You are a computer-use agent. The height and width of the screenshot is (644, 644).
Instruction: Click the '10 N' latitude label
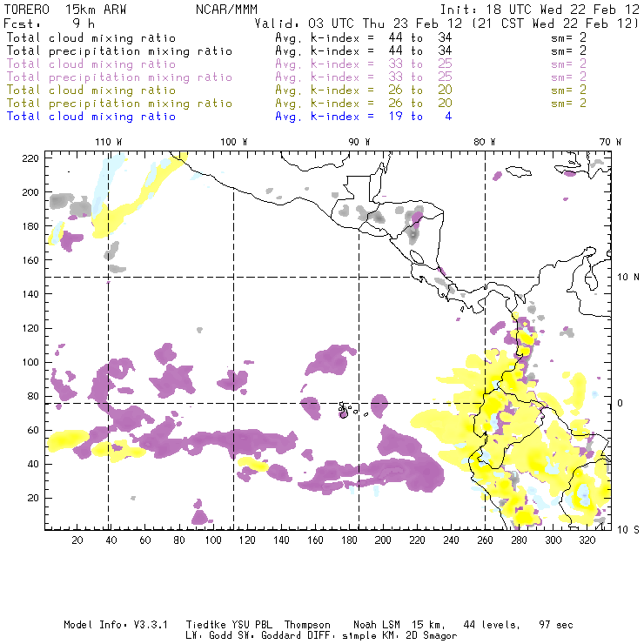[628, 278]
